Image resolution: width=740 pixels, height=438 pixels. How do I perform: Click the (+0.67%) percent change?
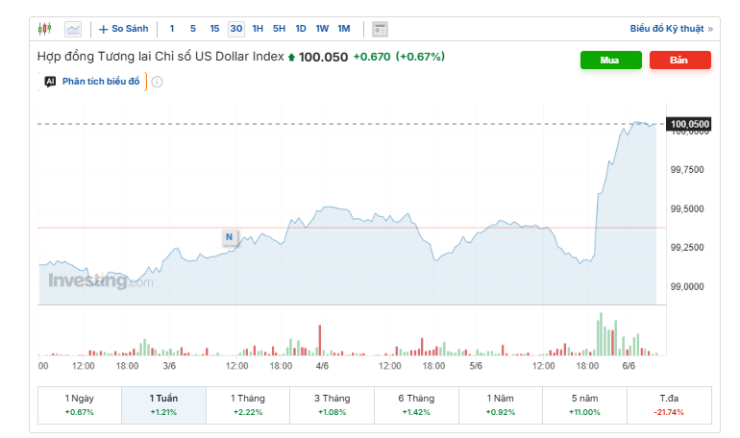tap(420, 57)
